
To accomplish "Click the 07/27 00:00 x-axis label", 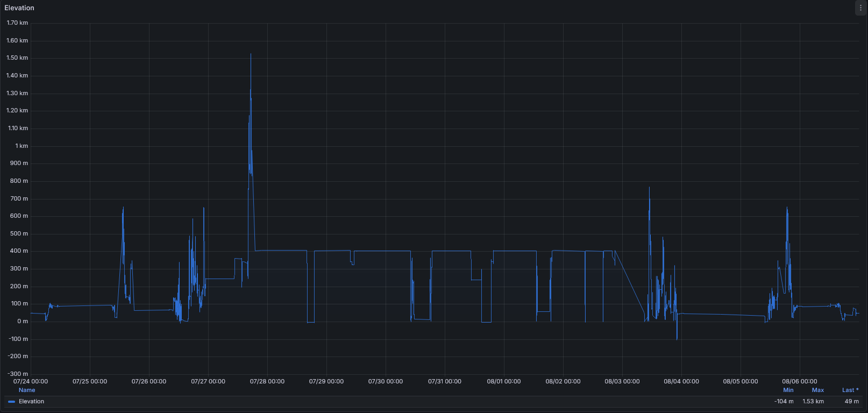I will click(208, 382).
